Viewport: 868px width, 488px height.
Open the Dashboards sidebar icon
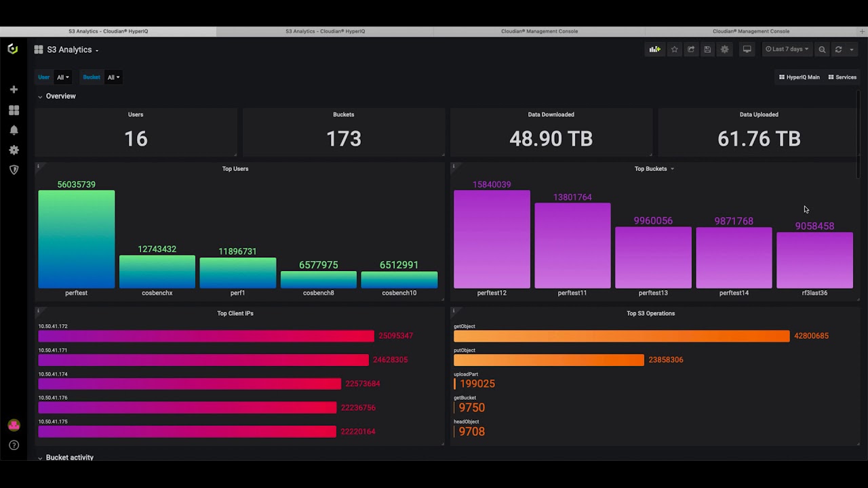click(x=14, y=110)
